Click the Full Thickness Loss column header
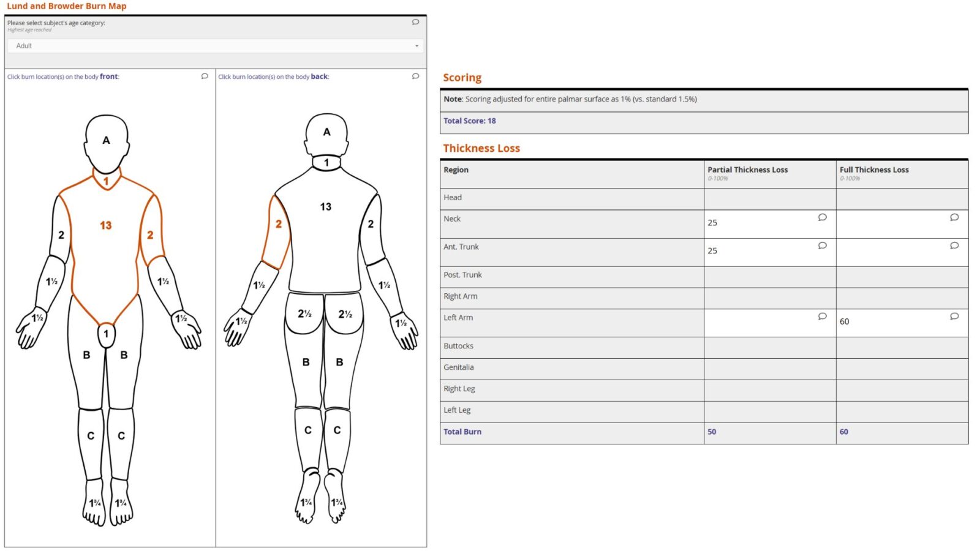 point(874,170)
